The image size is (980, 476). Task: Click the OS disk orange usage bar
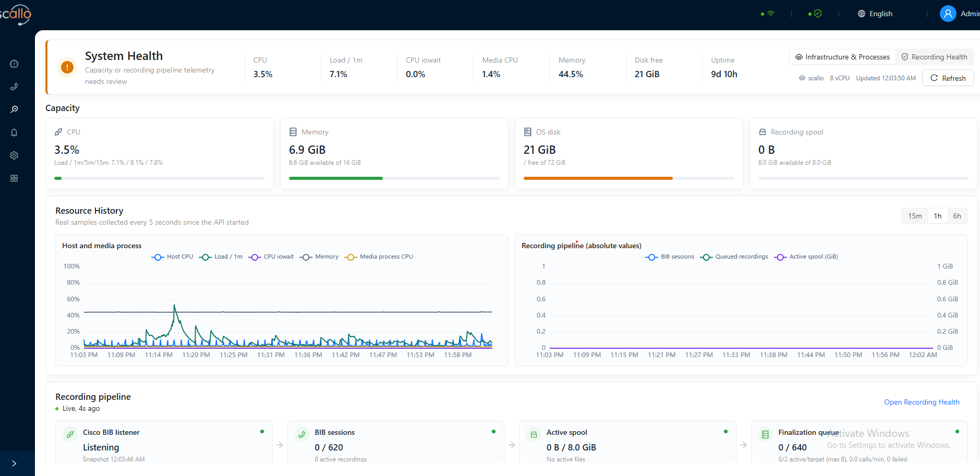pos(598,178)
